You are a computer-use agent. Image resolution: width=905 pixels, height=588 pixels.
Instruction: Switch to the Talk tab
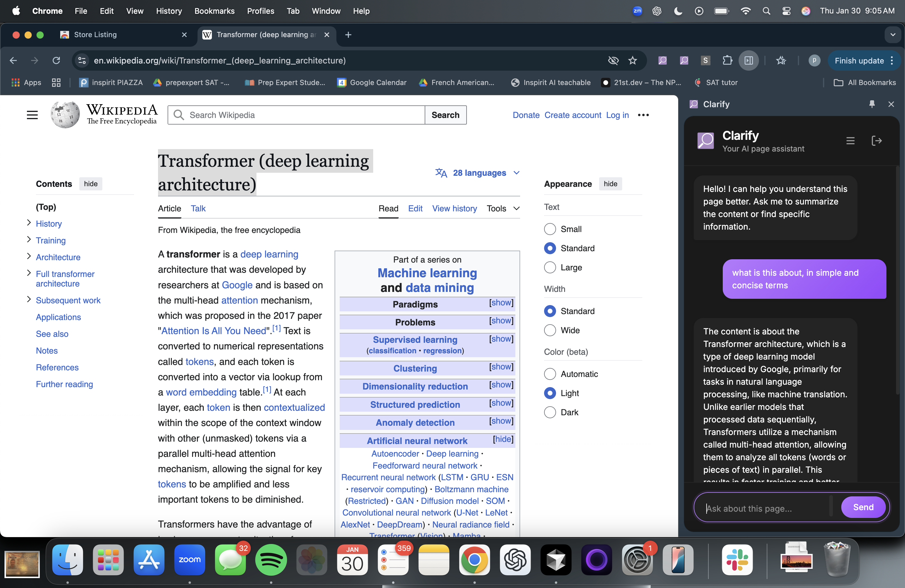pyautogui.click(x=198, y=208)
